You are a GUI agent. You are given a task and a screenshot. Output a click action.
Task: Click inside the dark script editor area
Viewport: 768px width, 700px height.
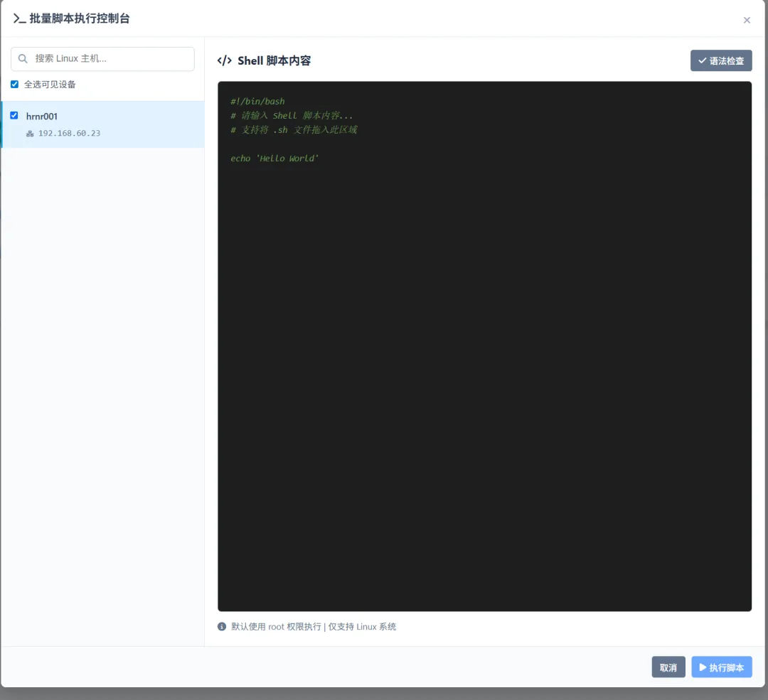tap(484, 346)
